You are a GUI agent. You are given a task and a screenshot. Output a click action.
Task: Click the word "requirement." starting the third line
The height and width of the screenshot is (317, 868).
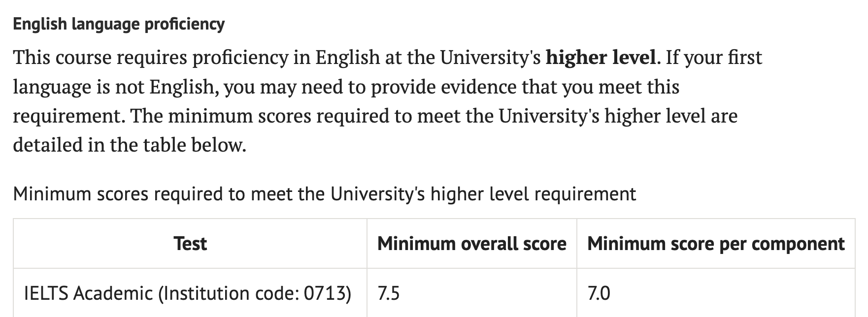pyautogui.click(x=68, y=116)
